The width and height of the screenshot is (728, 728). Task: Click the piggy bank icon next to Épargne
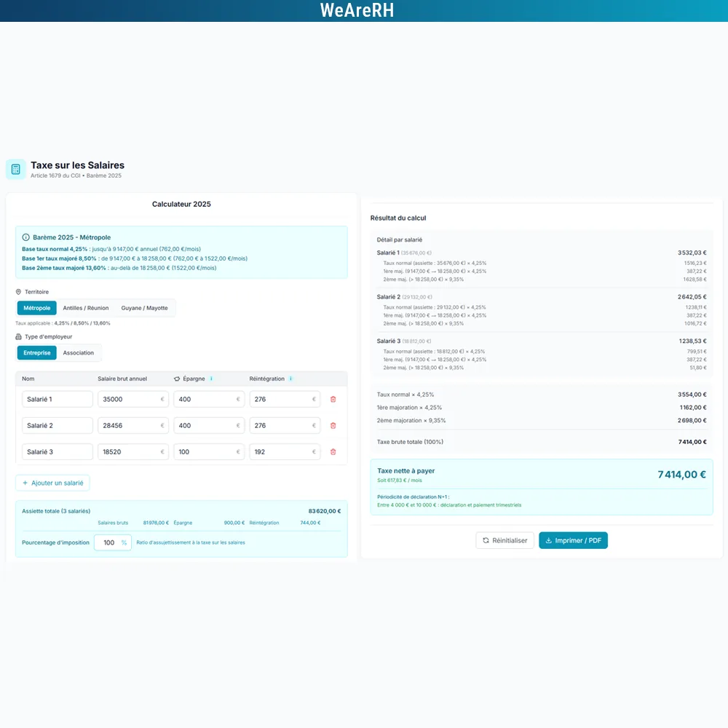(x=177, y=379)
